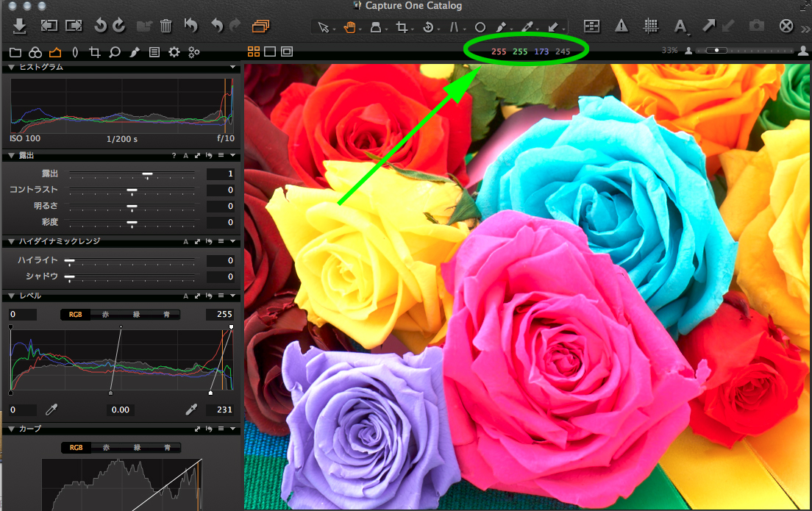Viewport: 812px width, 511px height.
Task: Click the auto adjust 'A' in 露出 panel
Action: tap(186, 156)
